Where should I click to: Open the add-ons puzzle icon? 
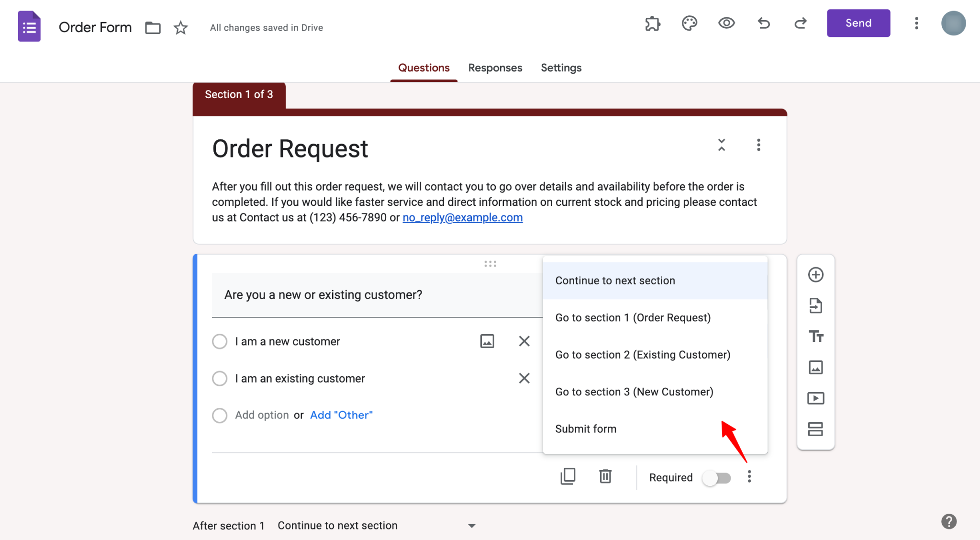(652, 23)
